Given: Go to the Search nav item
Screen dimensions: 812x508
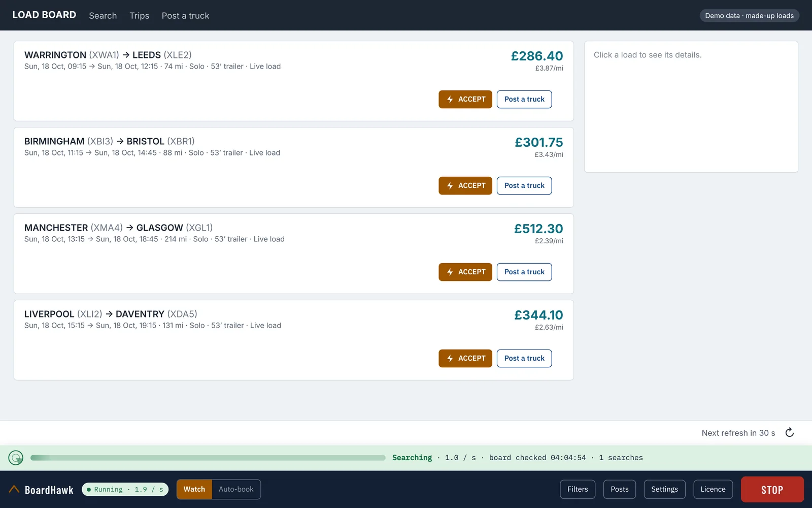Looking at the screenshot, I should point(103,16).
